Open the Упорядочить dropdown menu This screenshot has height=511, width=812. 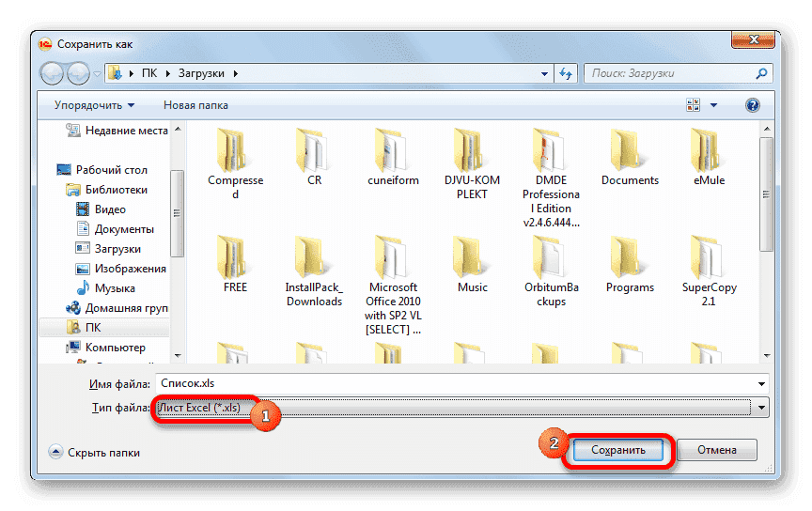pyautogui.click(x=94, y=105)
